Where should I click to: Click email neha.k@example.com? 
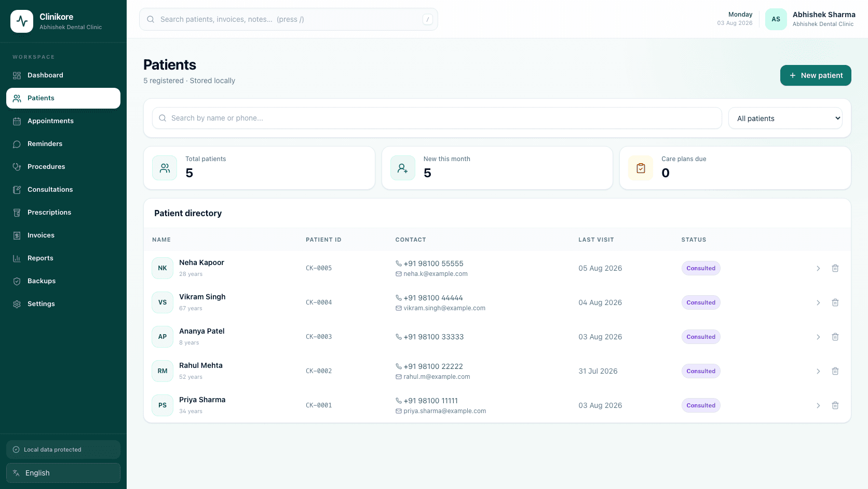(436, 274)
